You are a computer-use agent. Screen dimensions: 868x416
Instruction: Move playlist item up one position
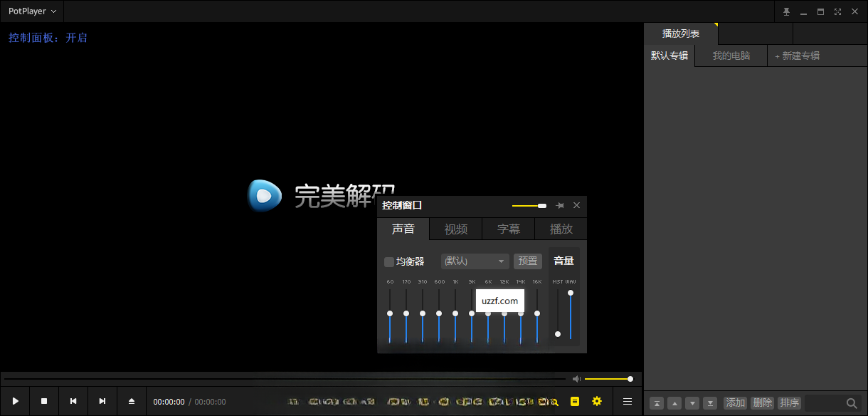click(675, 403)
